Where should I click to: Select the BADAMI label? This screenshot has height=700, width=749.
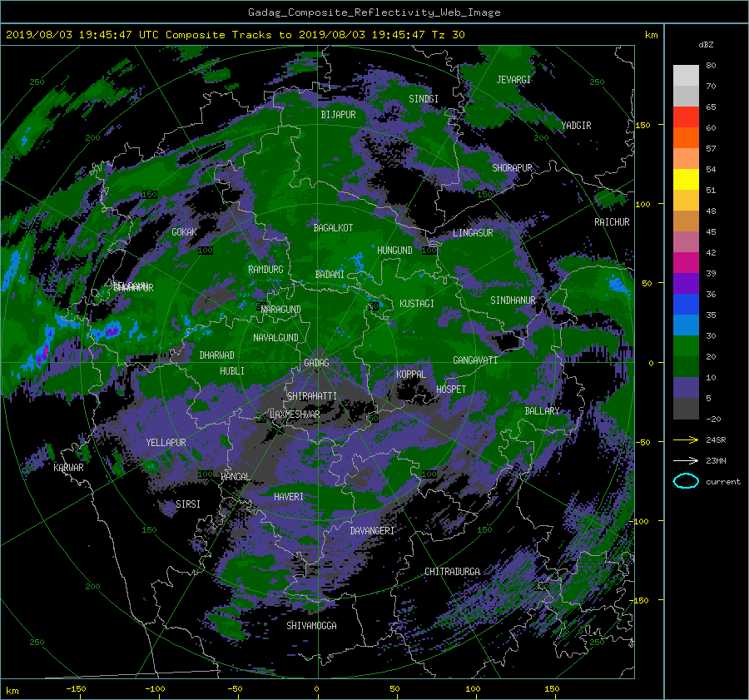click(330, 275)
